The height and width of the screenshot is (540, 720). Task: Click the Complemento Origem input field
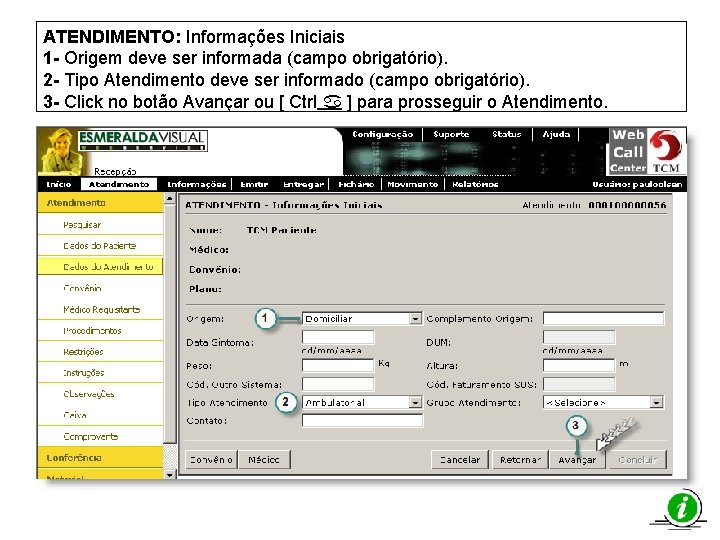603,318
